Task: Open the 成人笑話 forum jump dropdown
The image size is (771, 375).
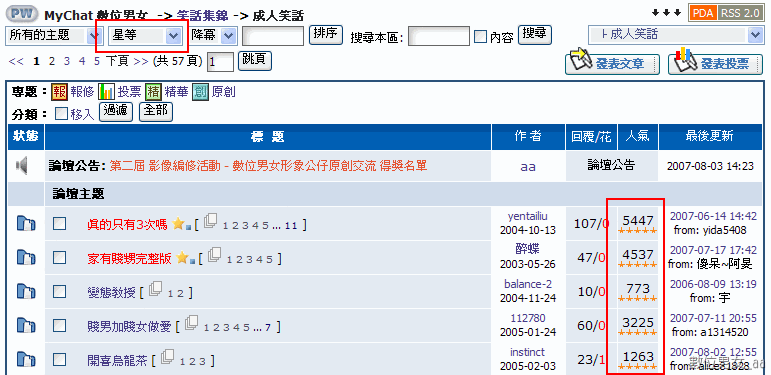Action: (676, 35)
